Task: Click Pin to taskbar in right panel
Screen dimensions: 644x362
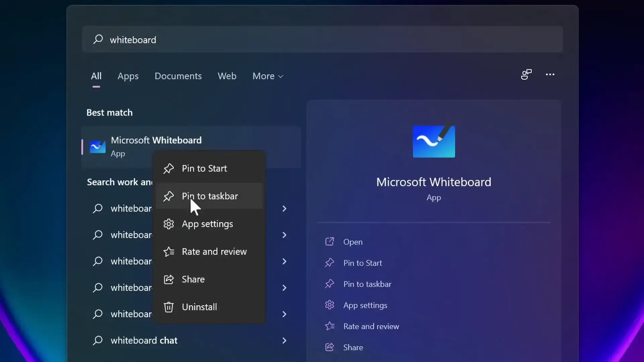Action: tap(367, 284)
